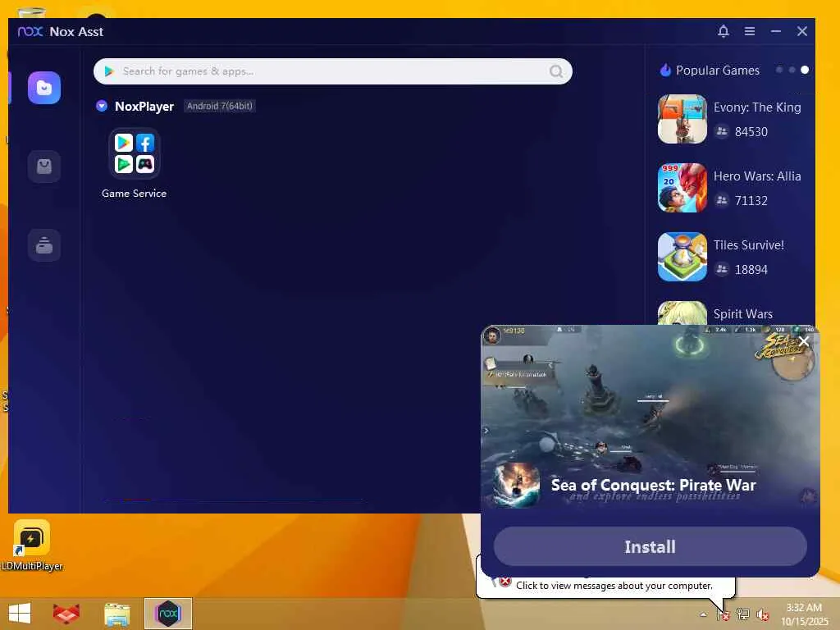
Task: Collapse the NoxPlayer section arrow
Action: point(101,106)
